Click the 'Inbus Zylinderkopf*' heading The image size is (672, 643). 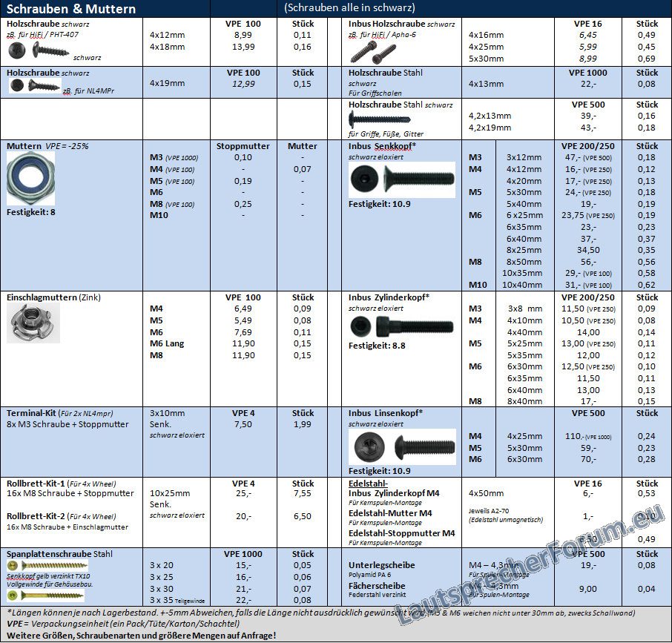[389, 297]
